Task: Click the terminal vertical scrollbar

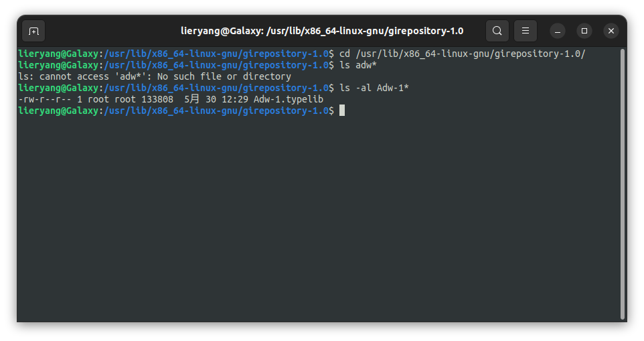Action: tap(623, 184)
